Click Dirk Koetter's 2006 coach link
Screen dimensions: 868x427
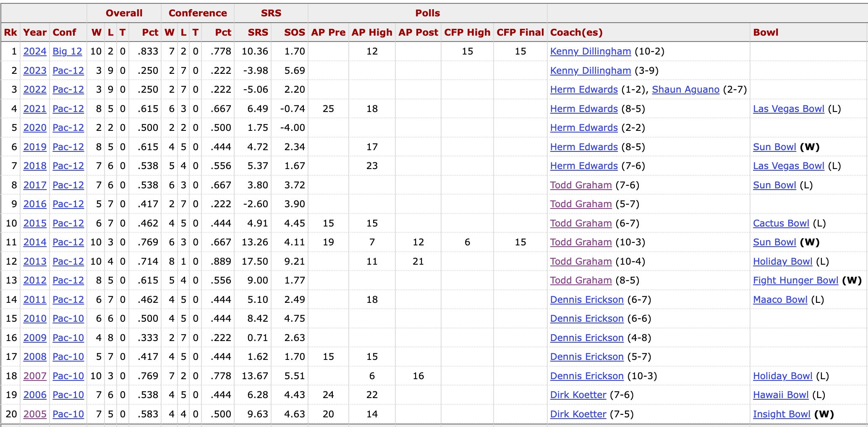point(578,395)
